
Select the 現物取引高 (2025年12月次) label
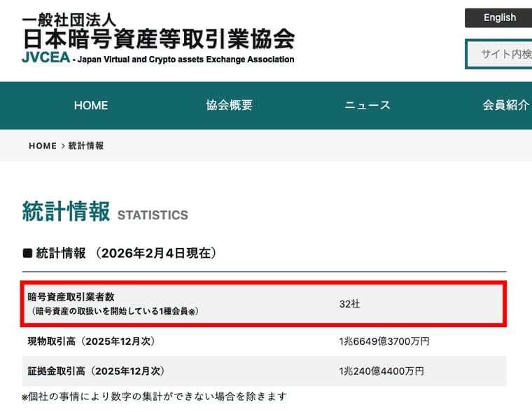coord(90,342)
